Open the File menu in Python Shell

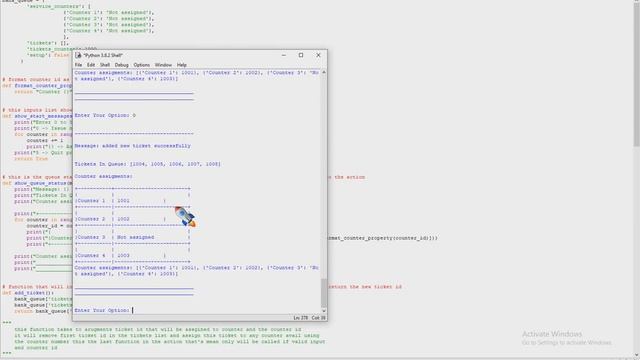[x=78, y=65]
